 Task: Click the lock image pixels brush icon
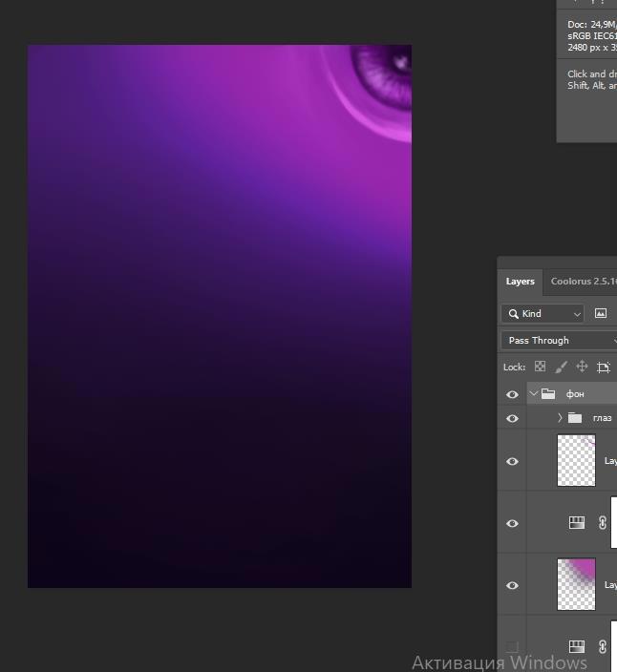click(561, 367)
